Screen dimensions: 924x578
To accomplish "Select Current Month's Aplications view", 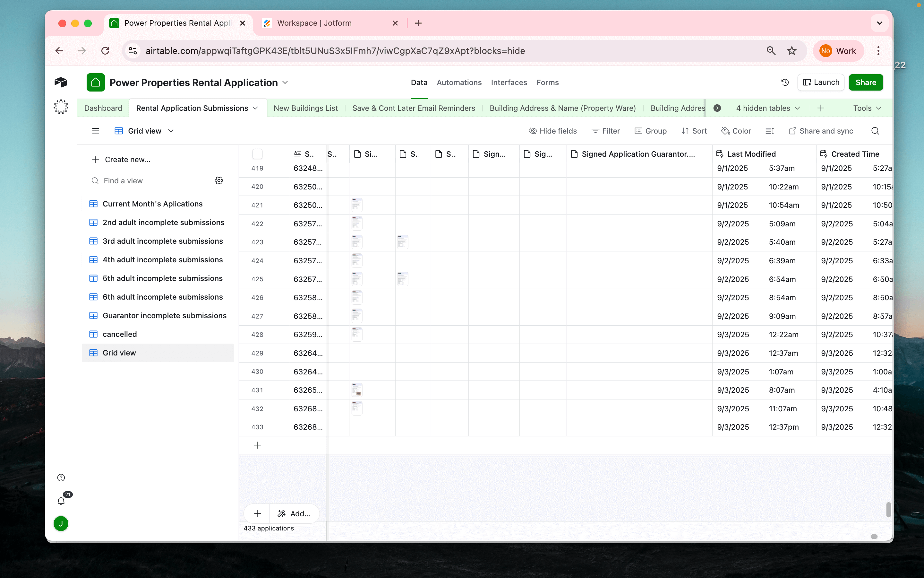I will pos(158,204).
